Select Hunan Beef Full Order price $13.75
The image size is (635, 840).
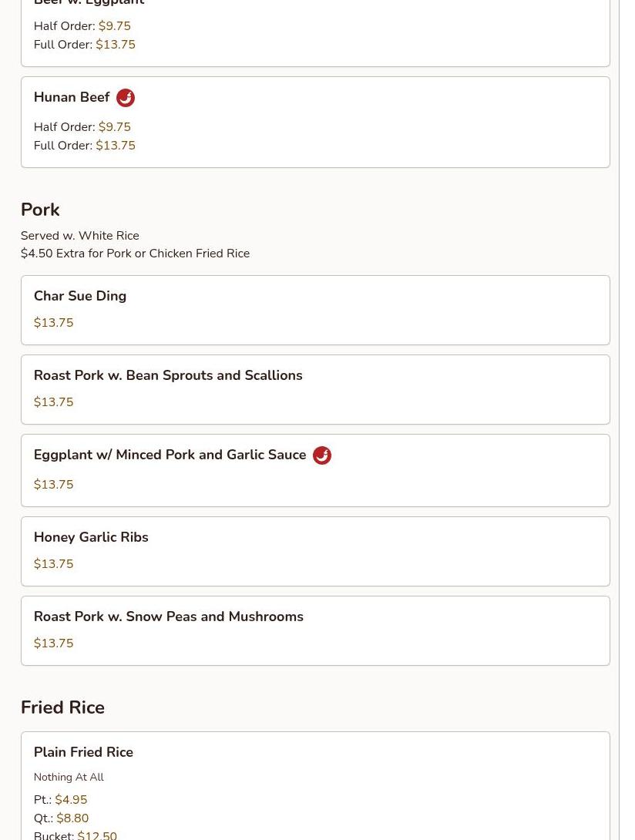coord(116,146)
